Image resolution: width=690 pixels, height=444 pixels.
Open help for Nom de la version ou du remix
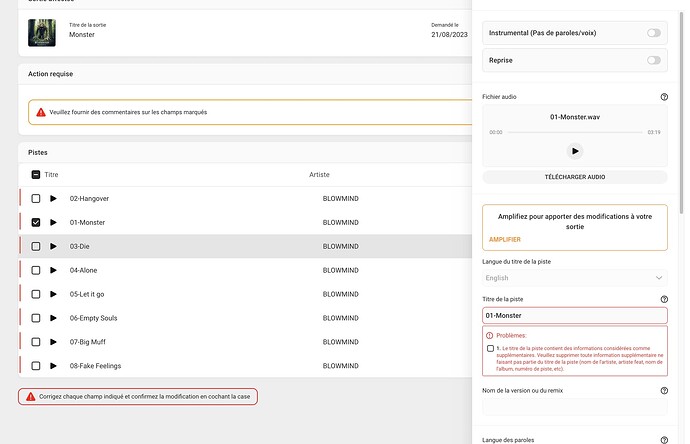point(664,390)
